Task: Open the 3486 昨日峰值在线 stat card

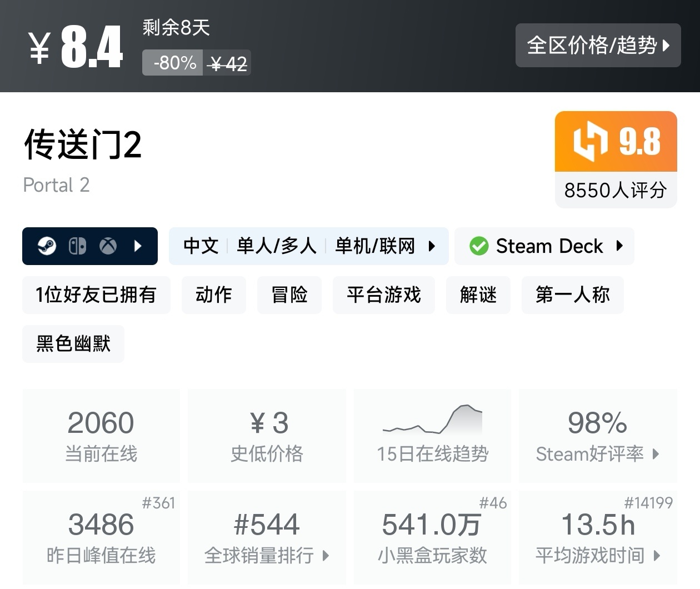Action: 101,537
